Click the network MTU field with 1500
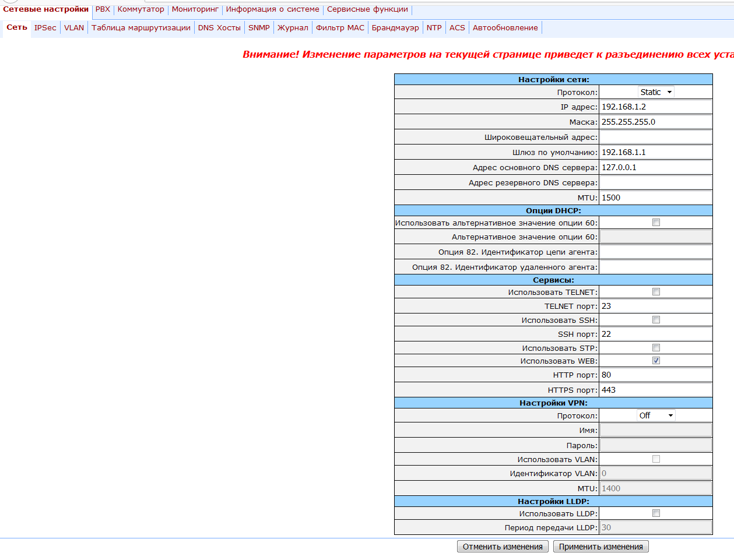734x560 pixels. pyautogui.click(x=656, y=198)
